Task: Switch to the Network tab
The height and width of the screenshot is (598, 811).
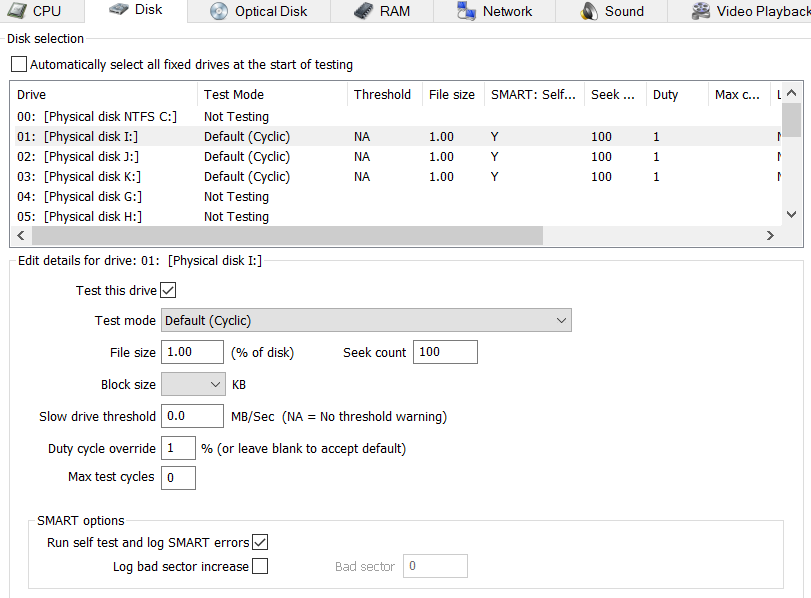Action: click(494, 11)
